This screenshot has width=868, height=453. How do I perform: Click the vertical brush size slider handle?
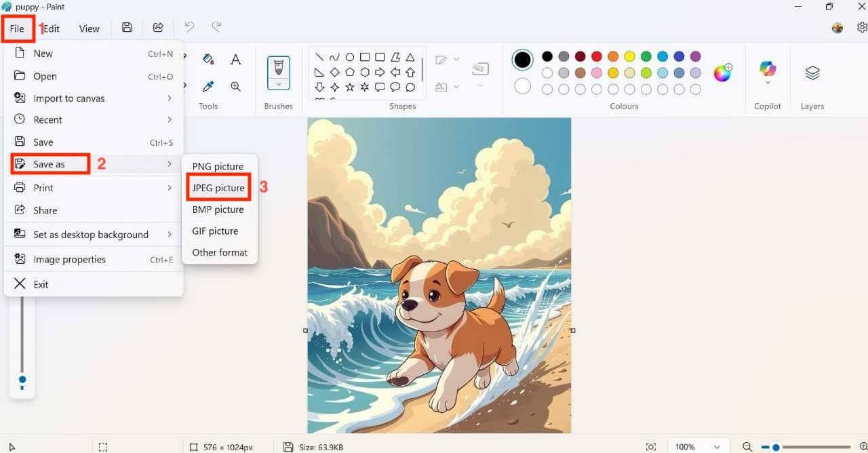(22, 380)
